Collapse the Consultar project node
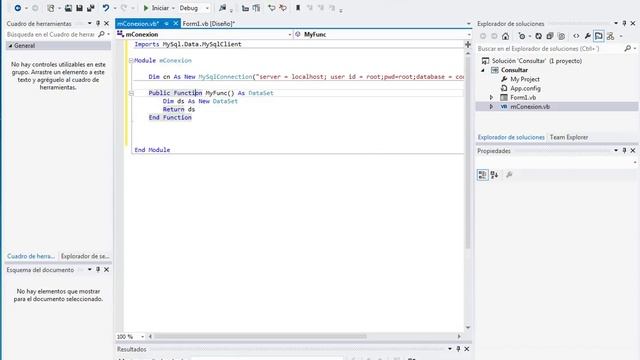The image size is (640, 360). pos(483,70)
